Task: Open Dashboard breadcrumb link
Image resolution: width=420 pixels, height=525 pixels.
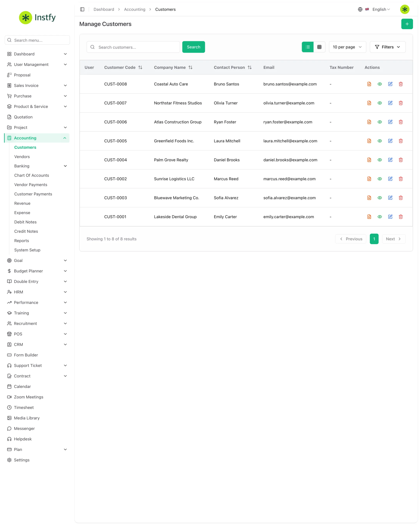Action: pyautogui.click(x=104, y=9)
